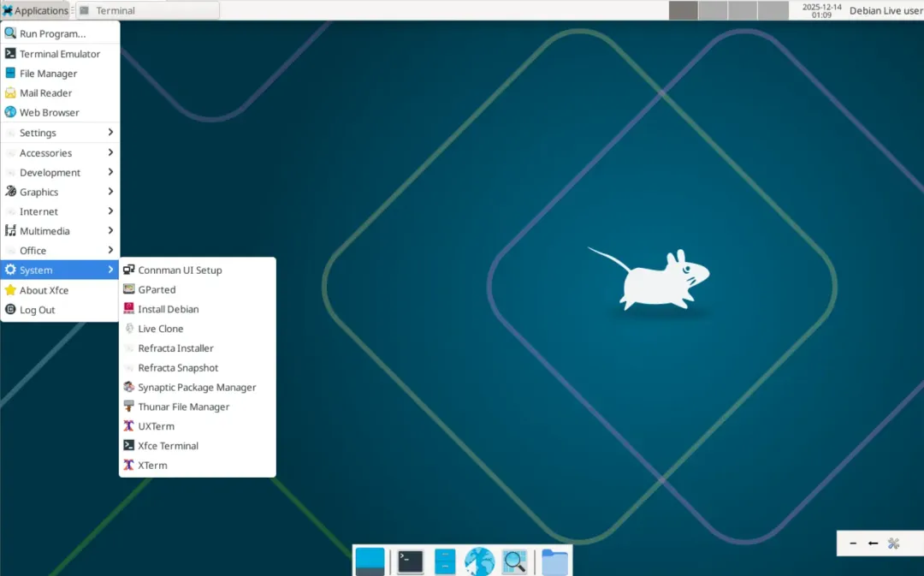Launch GParted via its disk icon

tap(128, 289)
